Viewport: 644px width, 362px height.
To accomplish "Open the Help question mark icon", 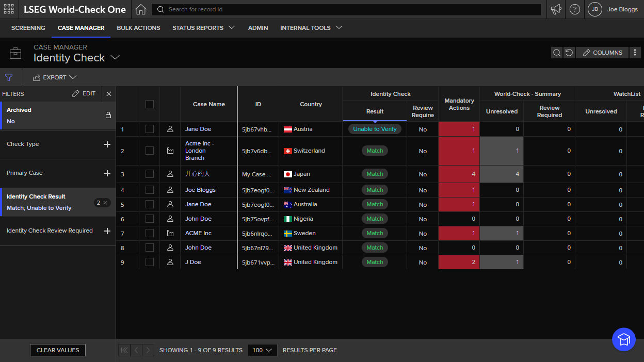I will click(x=574, y=9).
